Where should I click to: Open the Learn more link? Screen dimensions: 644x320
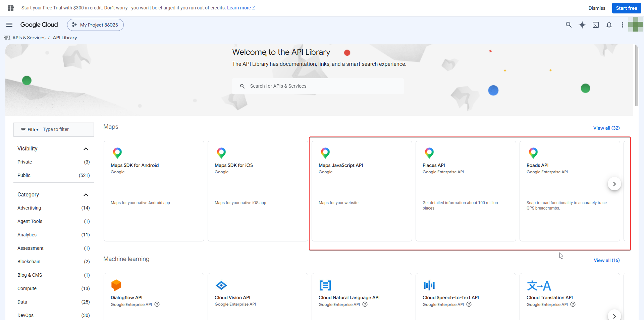[241, 8]
